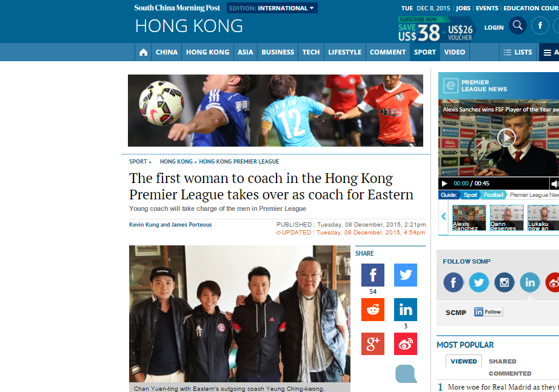This screenshot has width=559, height=392.
Task: Switch to the Commented tab
Action: point(510,373)
